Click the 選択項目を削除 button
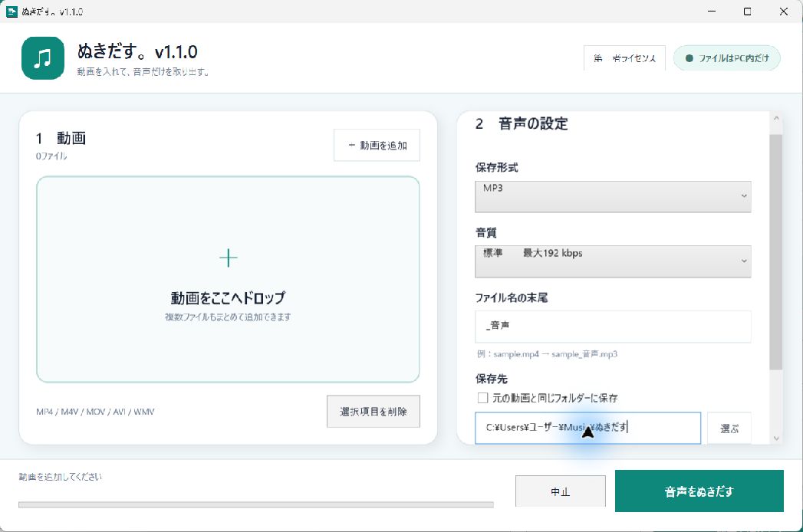This screenshot has height=532, width=803. (x=374, y=411)
